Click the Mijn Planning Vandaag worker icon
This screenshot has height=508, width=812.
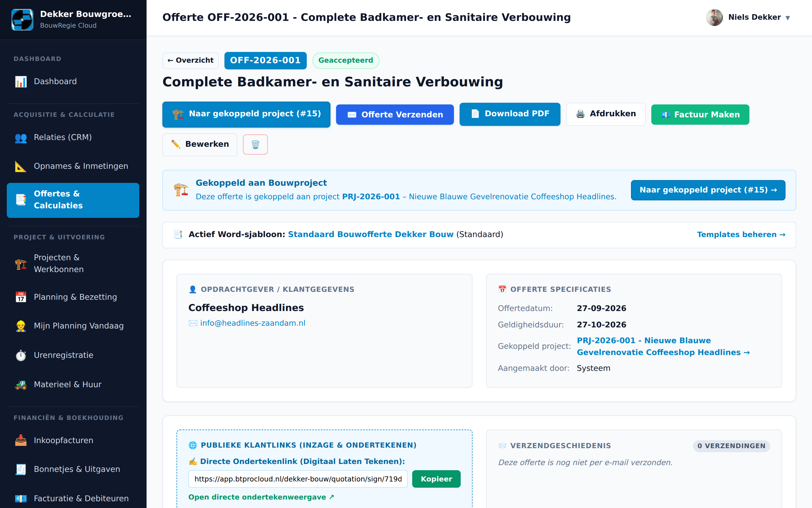click(21, 326)
